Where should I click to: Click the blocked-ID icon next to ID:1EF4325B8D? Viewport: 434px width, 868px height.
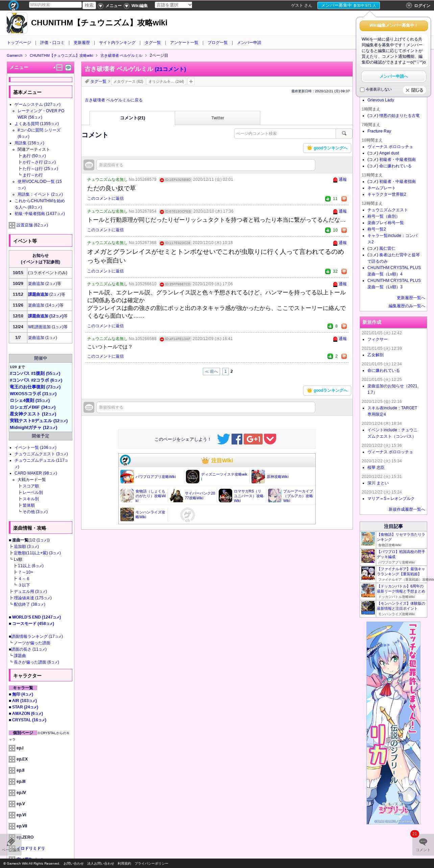tap(162, 180)
